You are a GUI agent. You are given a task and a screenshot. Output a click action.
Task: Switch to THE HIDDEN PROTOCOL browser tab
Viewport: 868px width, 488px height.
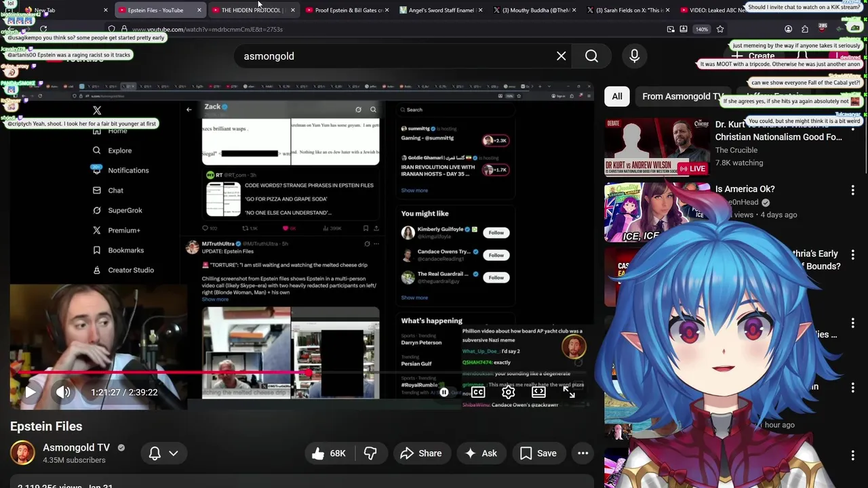point(252,10)
